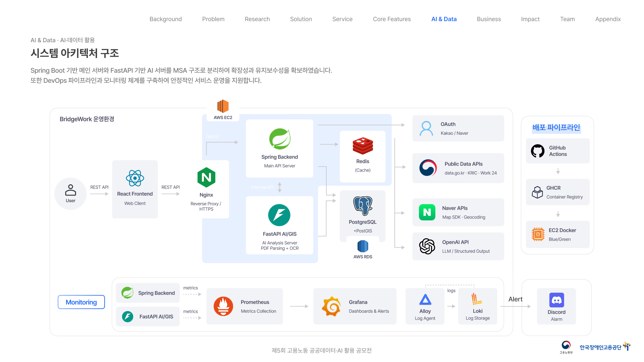Select the 'PDF Parsing + OCR' text
644x362 pixels.
[280, 248]
